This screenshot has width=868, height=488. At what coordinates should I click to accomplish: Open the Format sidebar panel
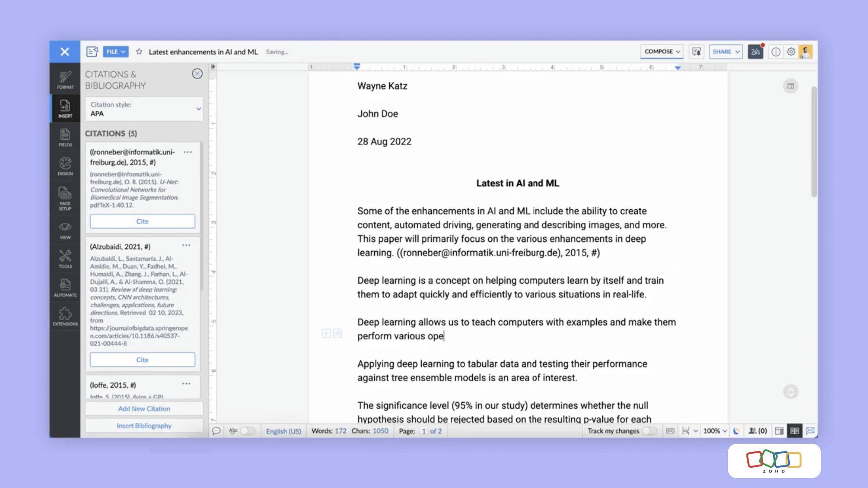tap(65, 80)
